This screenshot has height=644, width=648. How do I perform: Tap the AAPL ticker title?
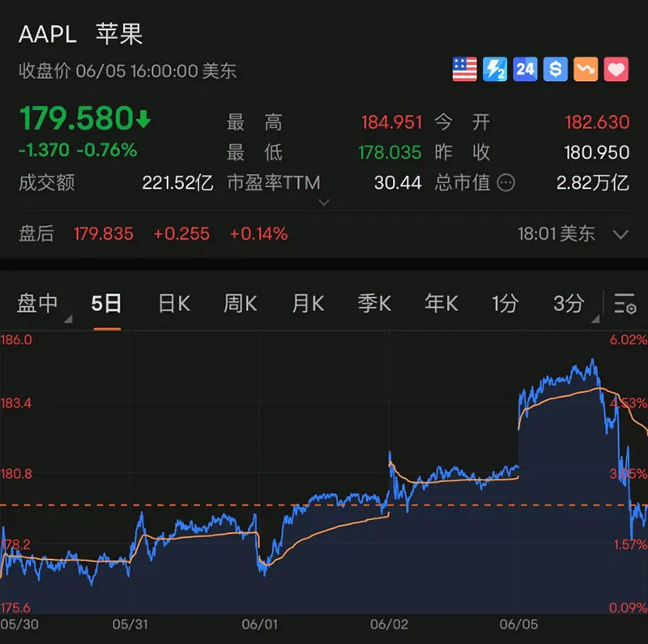(48, 34)
